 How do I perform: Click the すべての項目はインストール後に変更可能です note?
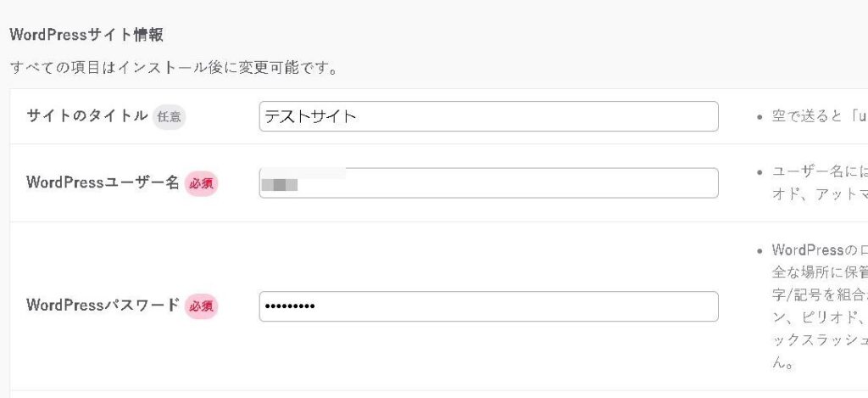coord(174,67)
